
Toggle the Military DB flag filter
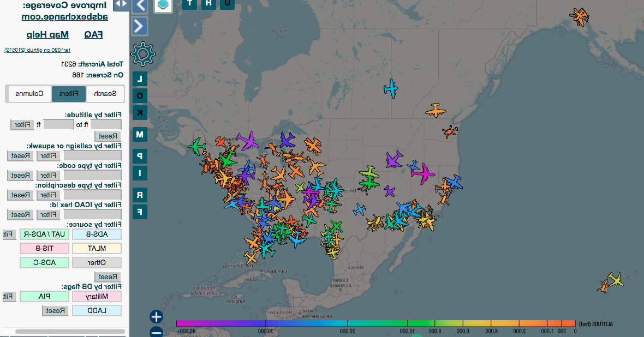tap(97, 296)
